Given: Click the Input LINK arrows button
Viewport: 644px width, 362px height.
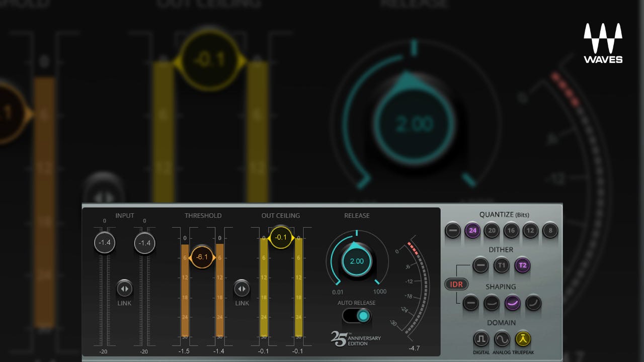Looking at the screenshot, I should point(124,289).
